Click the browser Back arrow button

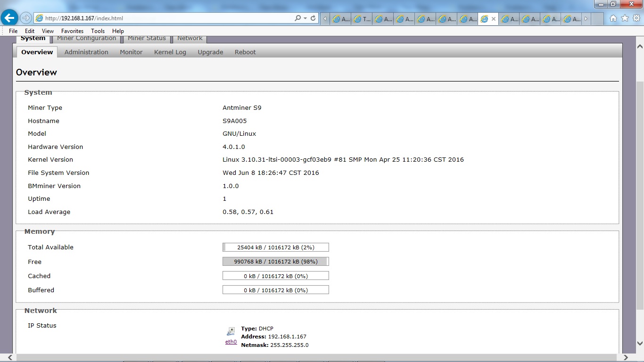9,18
